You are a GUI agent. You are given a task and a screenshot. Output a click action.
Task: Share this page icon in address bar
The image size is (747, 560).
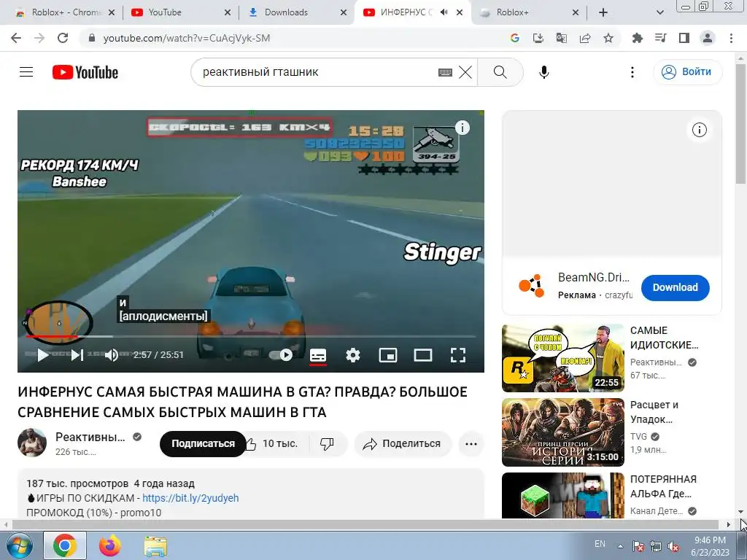(585, 38)
